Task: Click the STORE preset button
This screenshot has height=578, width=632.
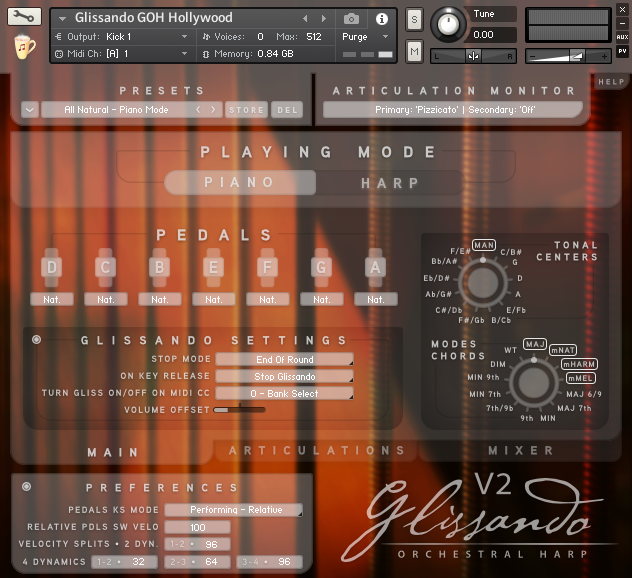Action: [246, 110]
